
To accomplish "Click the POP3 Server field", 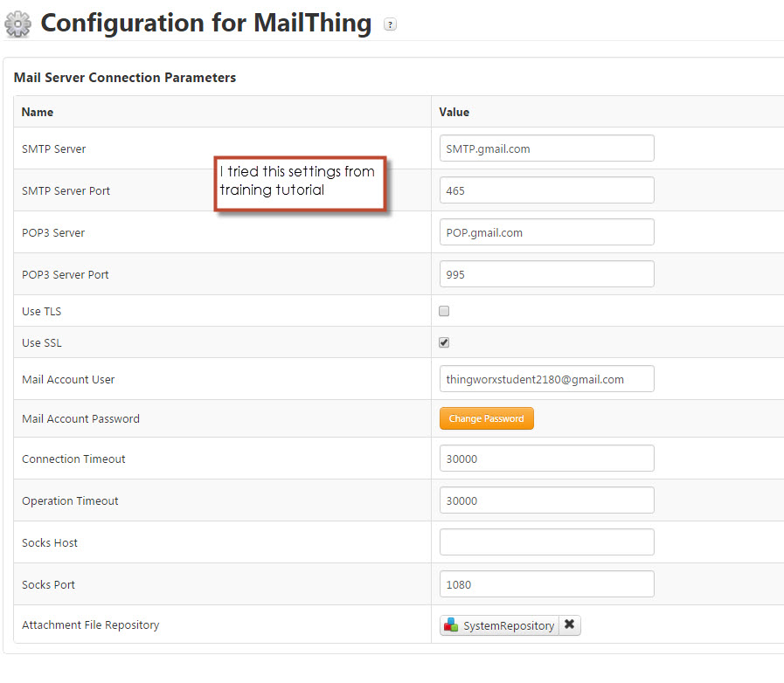I will click(546, 231).
